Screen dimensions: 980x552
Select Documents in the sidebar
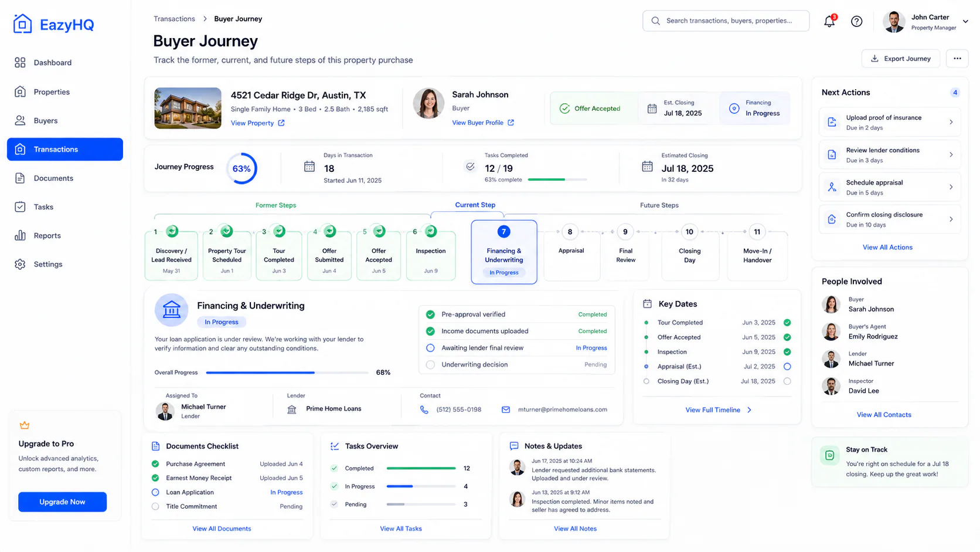coord(65,178)
